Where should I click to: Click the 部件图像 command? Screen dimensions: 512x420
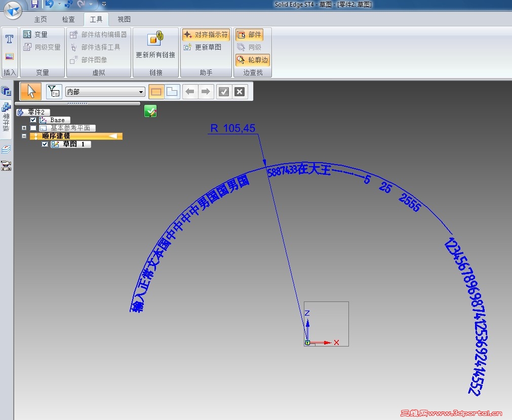point(89,60)
